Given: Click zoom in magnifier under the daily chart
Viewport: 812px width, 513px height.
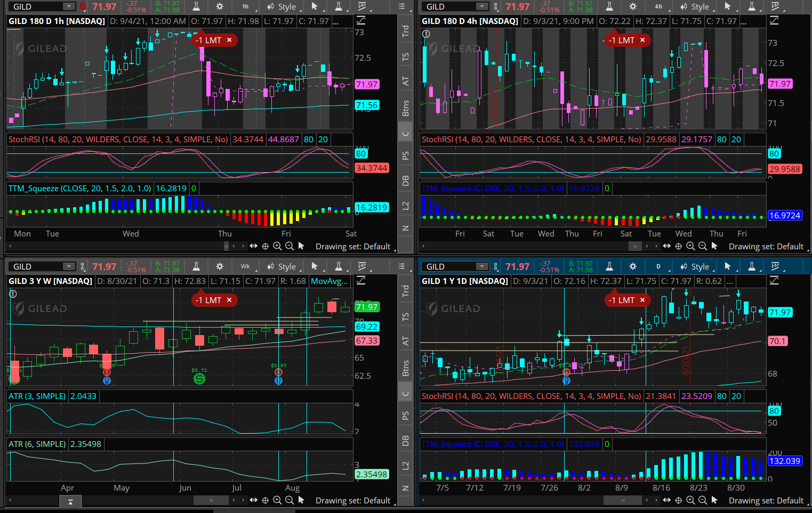Looking at the screenshot, I should (x=690, y=500).
